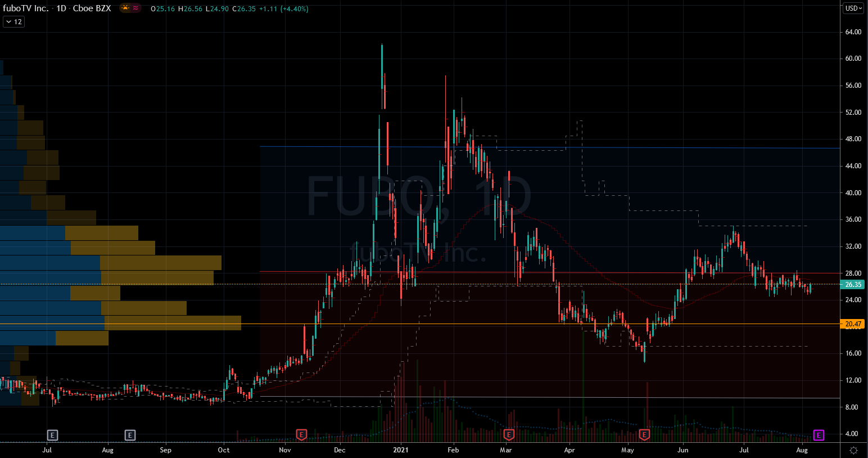Click the open value O25.16
The height and width of the screenshot is (458, 868).
pyautogui.click(x=163, y=9)
